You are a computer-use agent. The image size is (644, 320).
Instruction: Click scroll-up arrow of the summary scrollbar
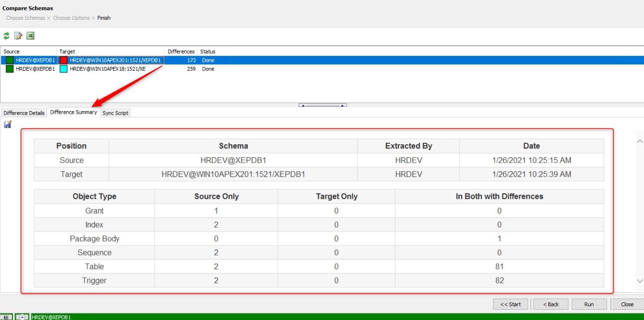tap(640, 141)
